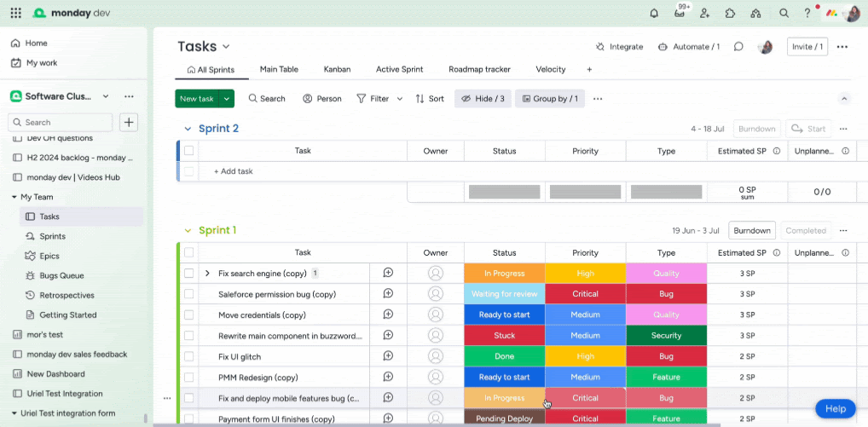This screenshot has height=427, width=868.
Task: Click the sidebar Search input field
Action: coord(61,122)
